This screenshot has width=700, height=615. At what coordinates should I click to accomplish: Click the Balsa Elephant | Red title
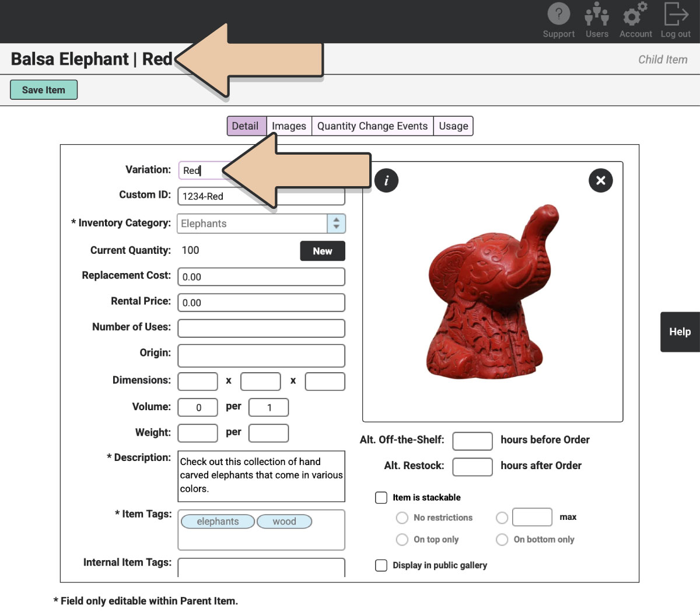[92, 59]
